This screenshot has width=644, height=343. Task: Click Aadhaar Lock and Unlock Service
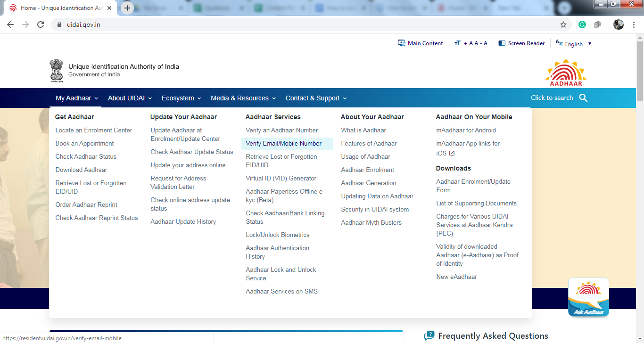pos(281,274)
